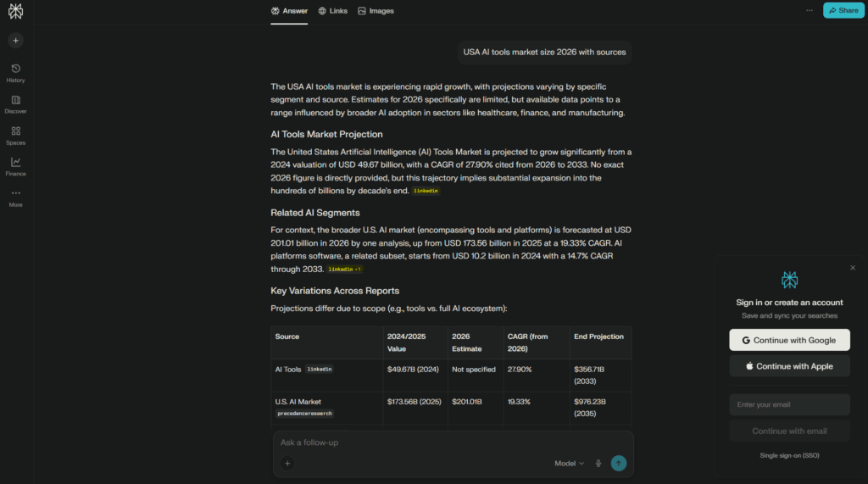
Task: Start a new thread with the plus button
Action: [x=15, y=41]
